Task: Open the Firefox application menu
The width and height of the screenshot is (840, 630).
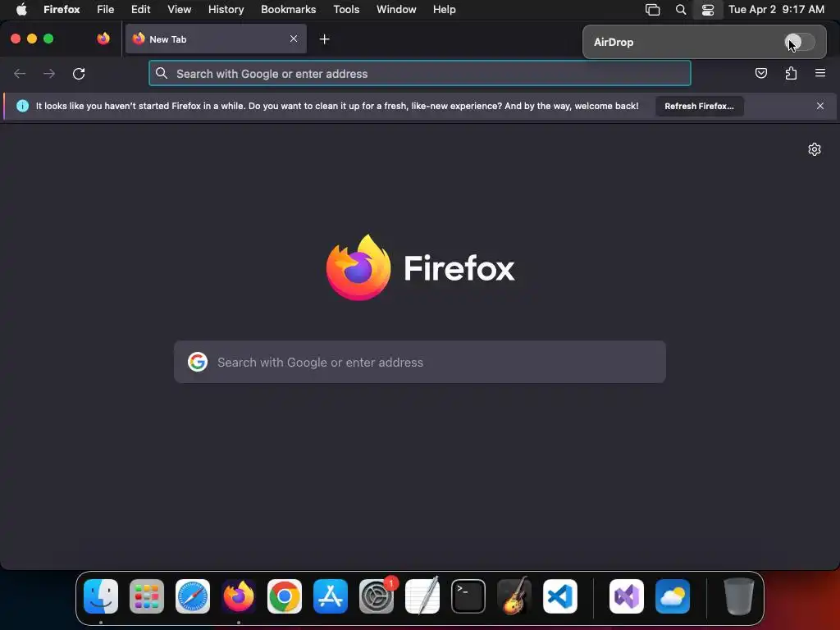Action: click(x=62, y=10)
